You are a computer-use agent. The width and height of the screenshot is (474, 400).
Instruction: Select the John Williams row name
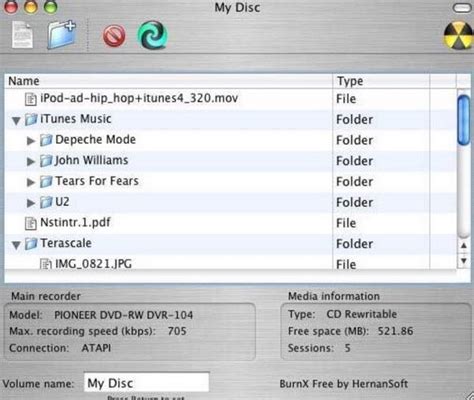[91, 160]
